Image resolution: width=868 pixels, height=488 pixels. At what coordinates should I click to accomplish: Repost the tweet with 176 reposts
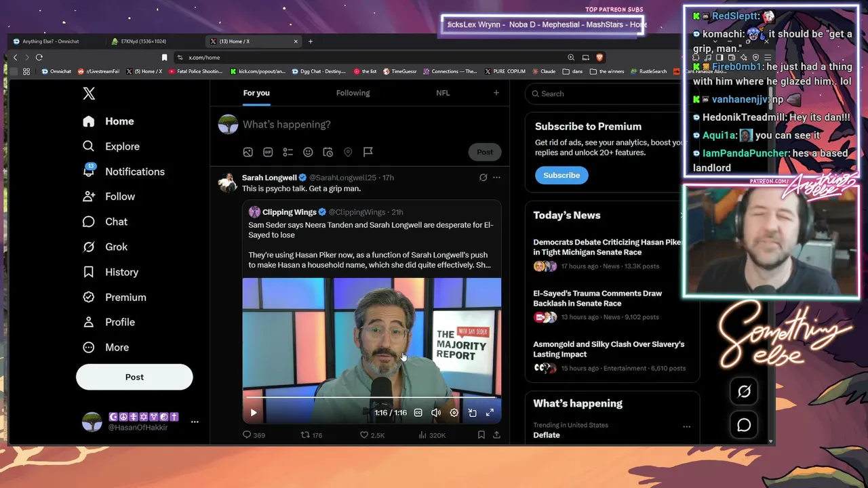click(311, 434)
